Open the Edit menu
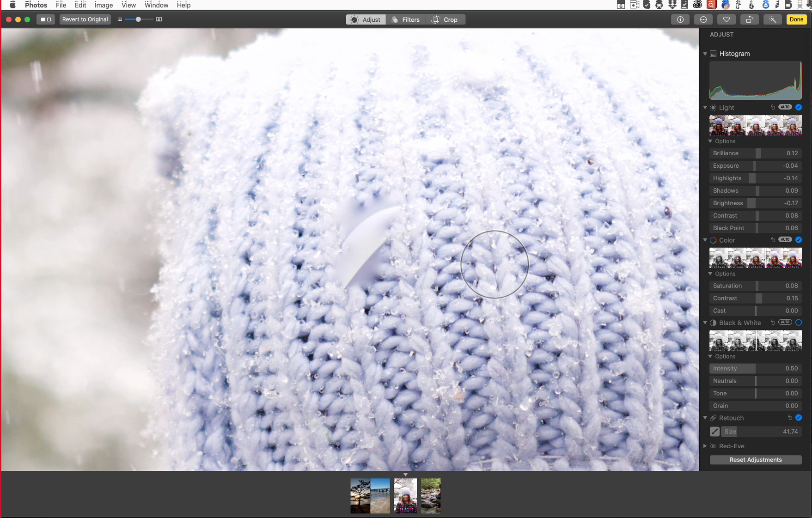 (x=80, y=5)
